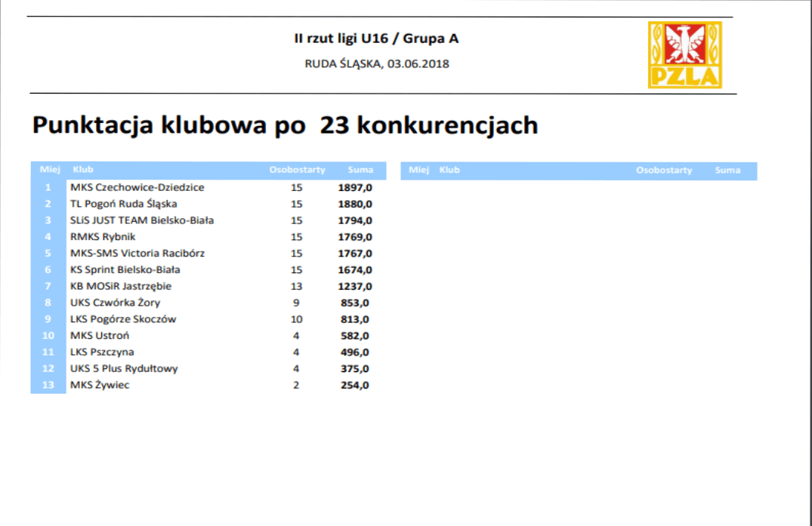Select the club name MKS Czechowice-Dziedzice
This screenshot has height=526, width=812.
[137, 187]
